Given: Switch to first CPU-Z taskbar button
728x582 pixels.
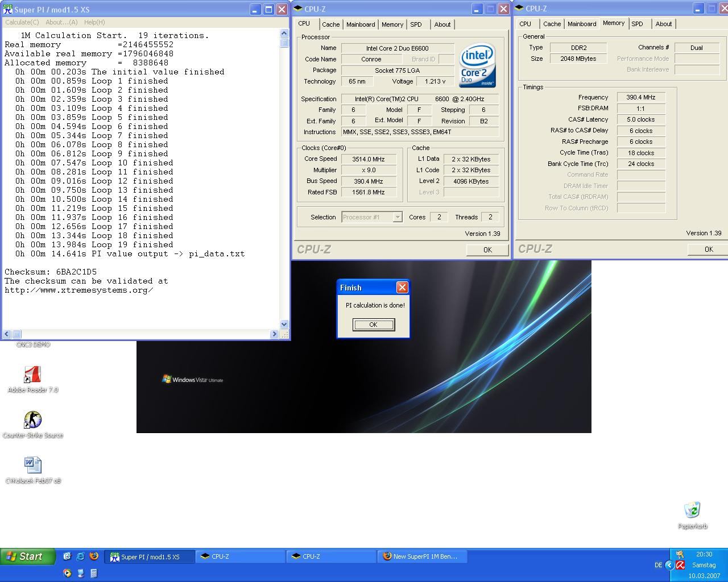Looking at the screenshot, I should 241,556.
